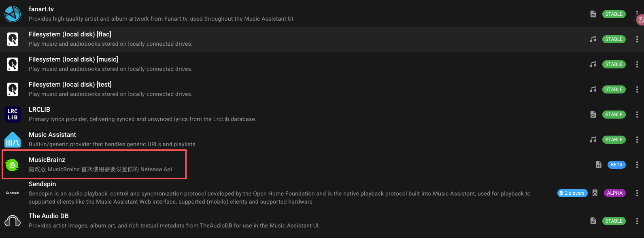Screen dimensions: 644x238
Task: Select the headphones icon for The Audio DB
Action: (x=13, y=221)
